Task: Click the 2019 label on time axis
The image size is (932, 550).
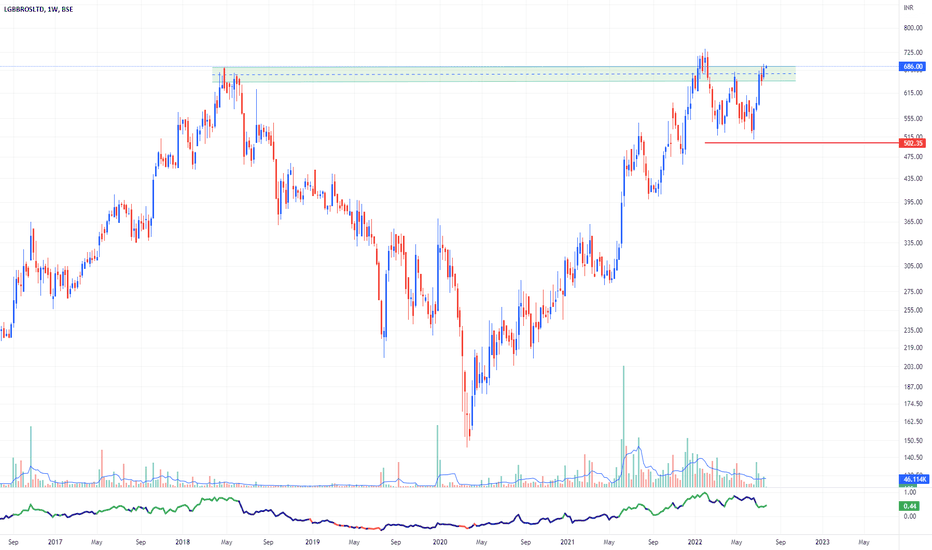Action: point(313,542)
